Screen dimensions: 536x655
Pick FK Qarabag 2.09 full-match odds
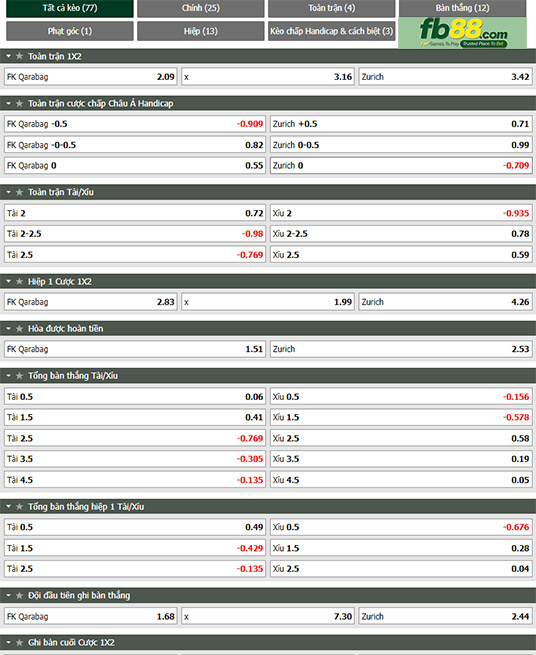pyautogui.click(x=91, y=77)
